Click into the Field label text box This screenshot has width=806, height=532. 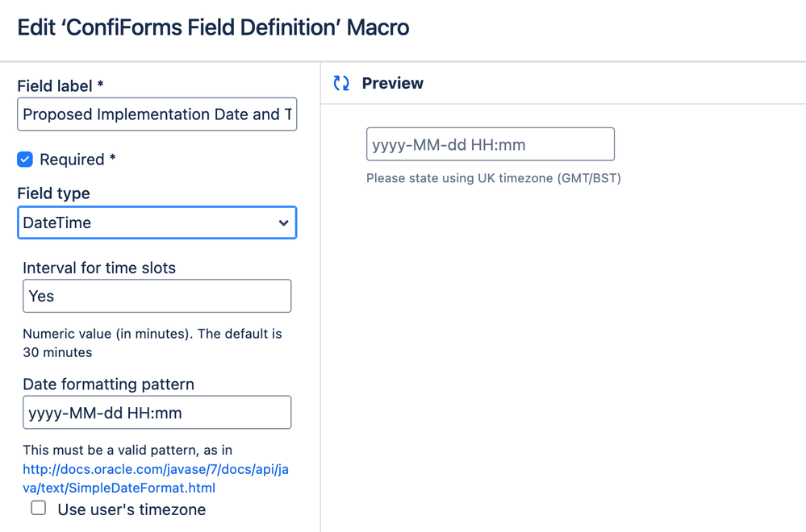157,114
